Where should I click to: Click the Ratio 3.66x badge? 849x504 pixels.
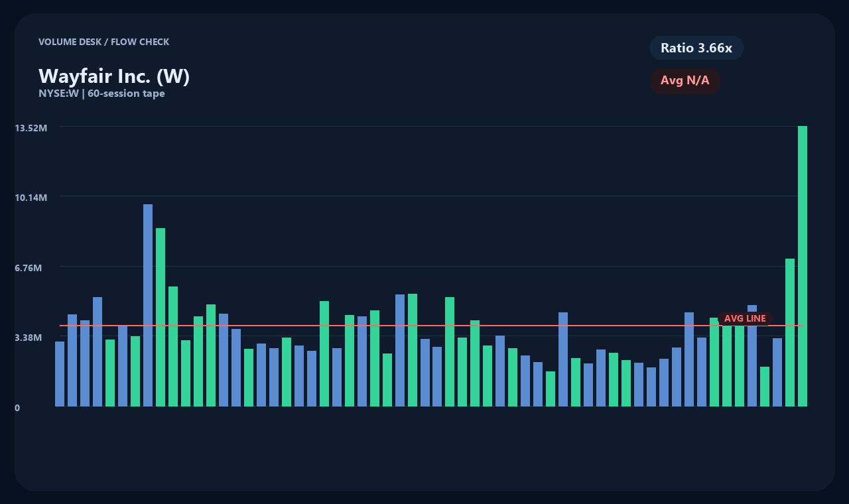(696, 48)
